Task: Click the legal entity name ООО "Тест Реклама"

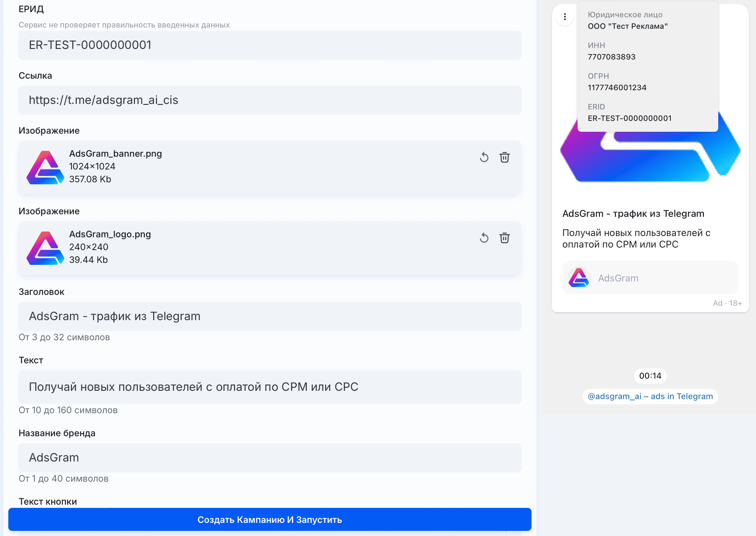Action: click(x=627, y=26)
